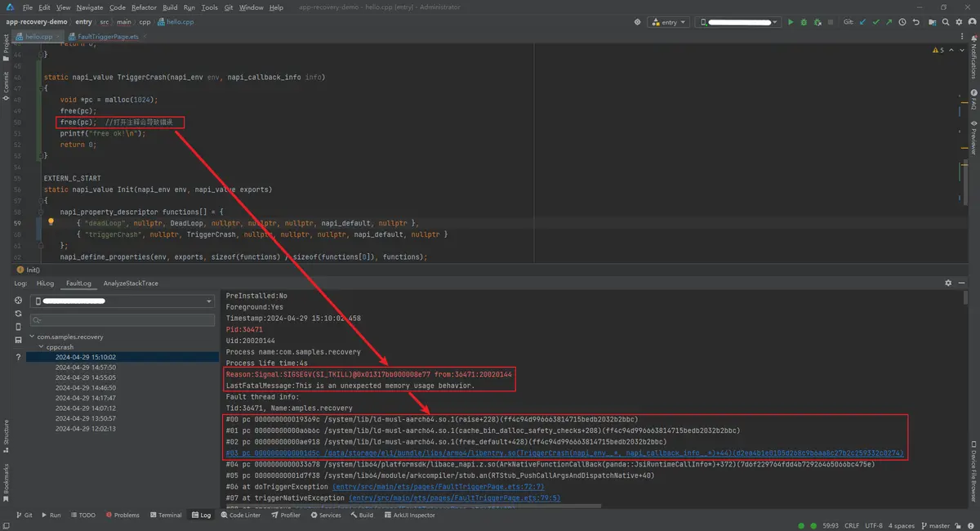
Task: Show Git history clock icon
Action: click(902, 22)
